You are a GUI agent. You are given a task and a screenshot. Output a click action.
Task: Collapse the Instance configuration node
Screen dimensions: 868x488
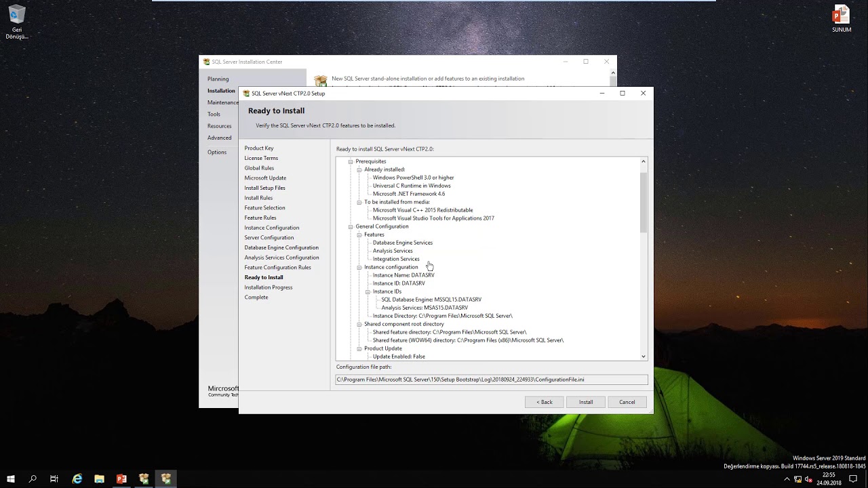pyautogui.click(x=359, y=267)
